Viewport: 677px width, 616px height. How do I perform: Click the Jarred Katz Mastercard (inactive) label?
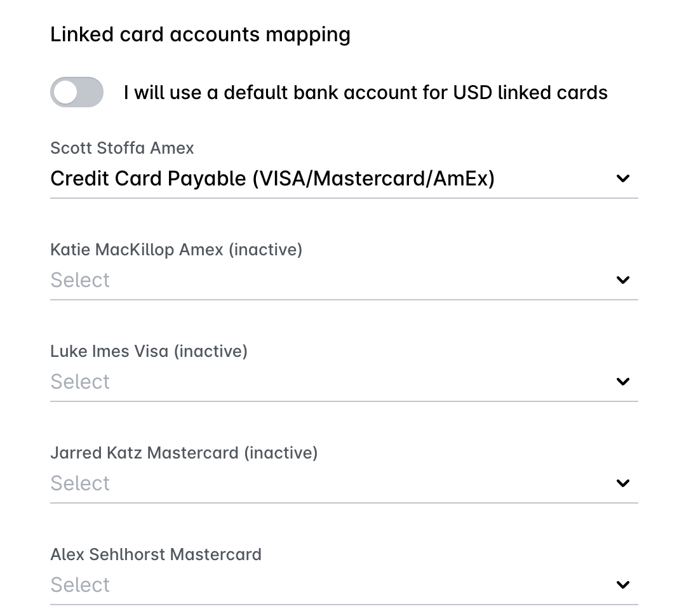[x=184, y=453]
